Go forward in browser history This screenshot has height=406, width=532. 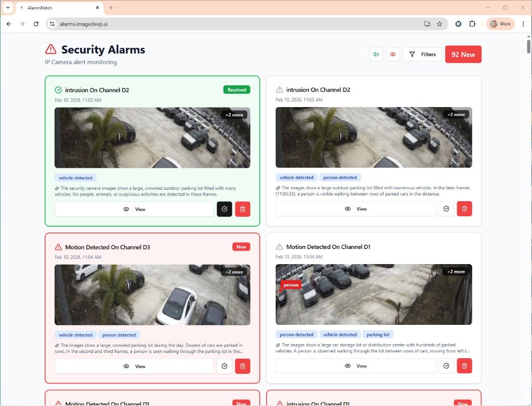point(22,24)
